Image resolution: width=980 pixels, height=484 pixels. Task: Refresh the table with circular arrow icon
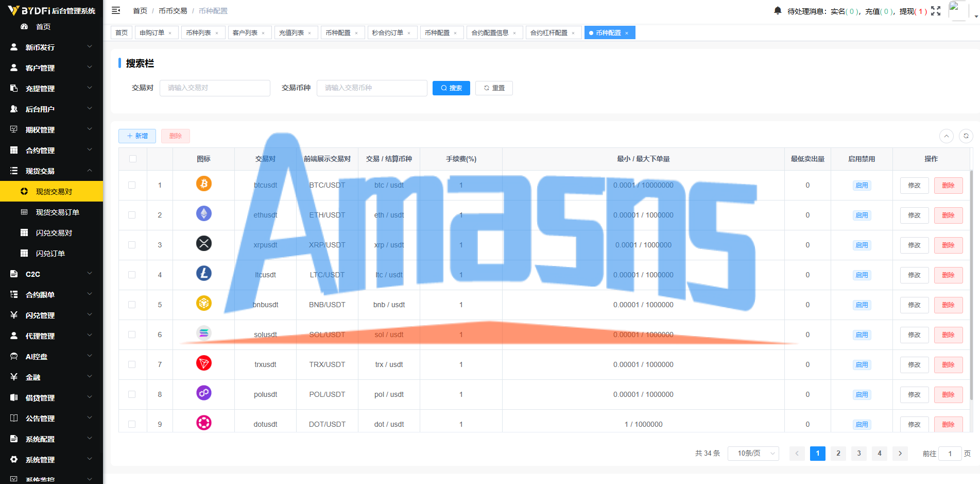tap(966, 136)
